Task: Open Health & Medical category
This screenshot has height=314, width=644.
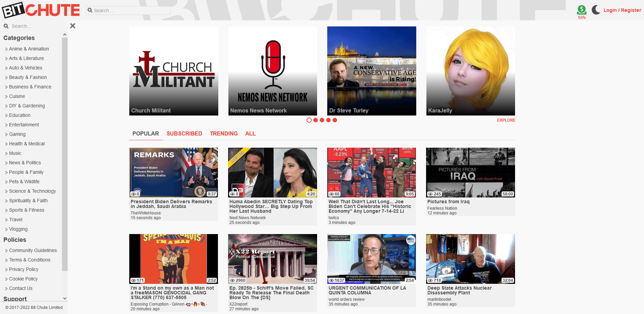Action: coord(27,144)
